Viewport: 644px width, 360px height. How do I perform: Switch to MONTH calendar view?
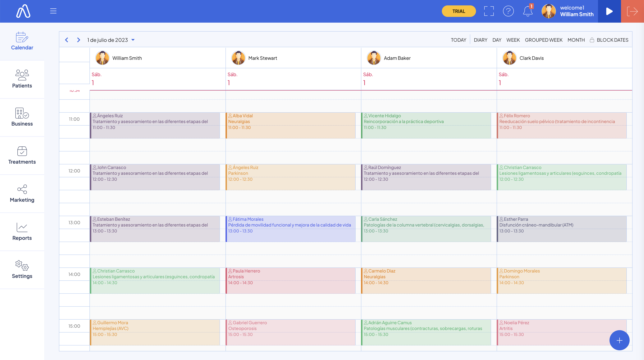pos(576,40)
